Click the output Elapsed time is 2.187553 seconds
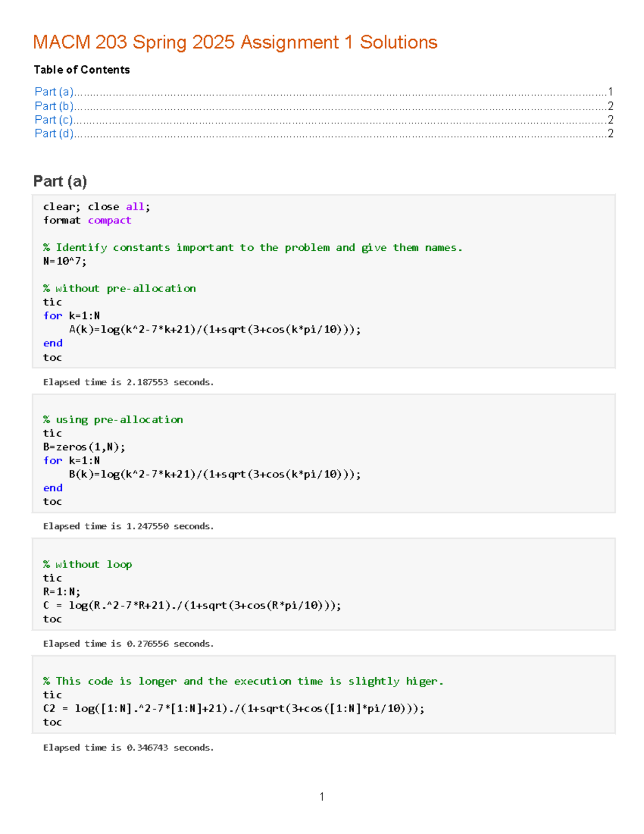The height and width of the screenshot is (834, 644). coord(128,382)
